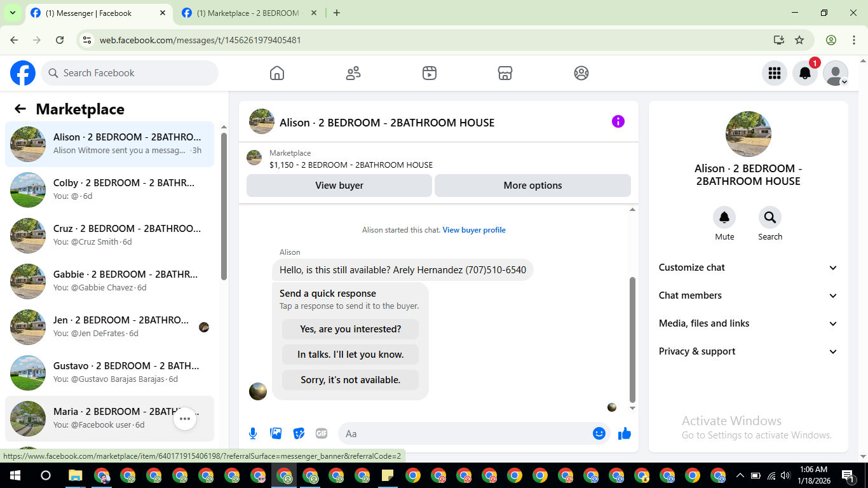Open Gustavo 2 BEDROOM conversation
The height and width of the screenshot is (488, 868).
point(109,373)
